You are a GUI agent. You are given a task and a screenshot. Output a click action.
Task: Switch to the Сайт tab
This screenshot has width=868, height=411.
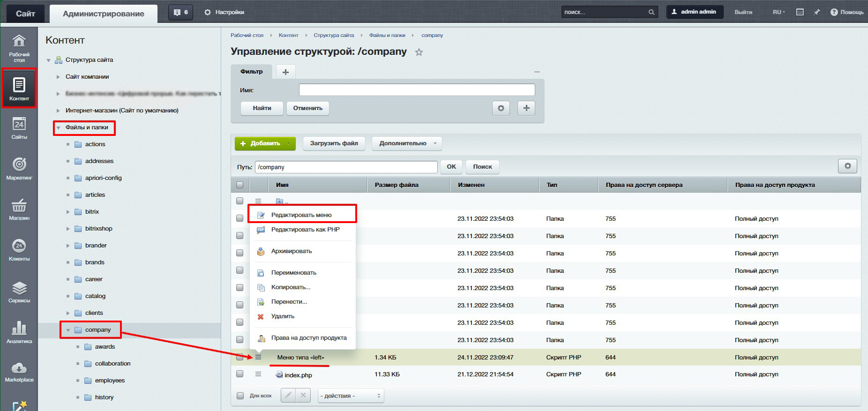pyautogui.click(x=25, y=14)
